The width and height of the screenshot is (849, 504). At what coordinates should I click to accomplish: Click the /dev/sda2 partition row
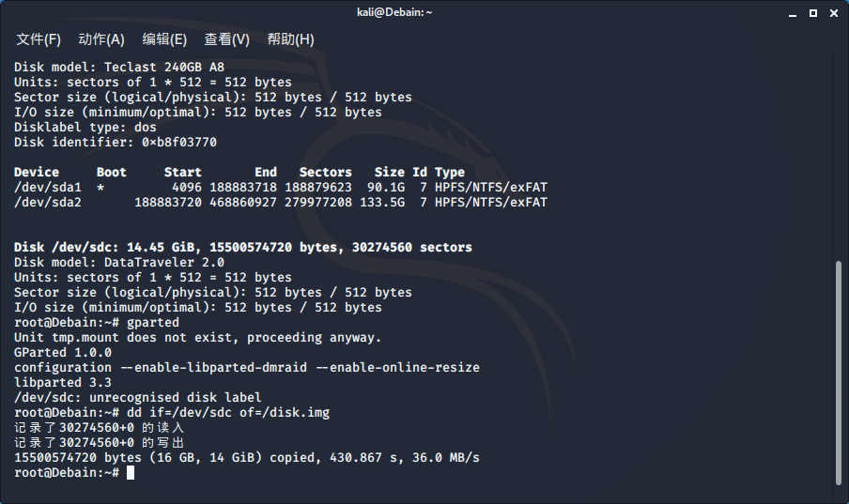[281, 203]
